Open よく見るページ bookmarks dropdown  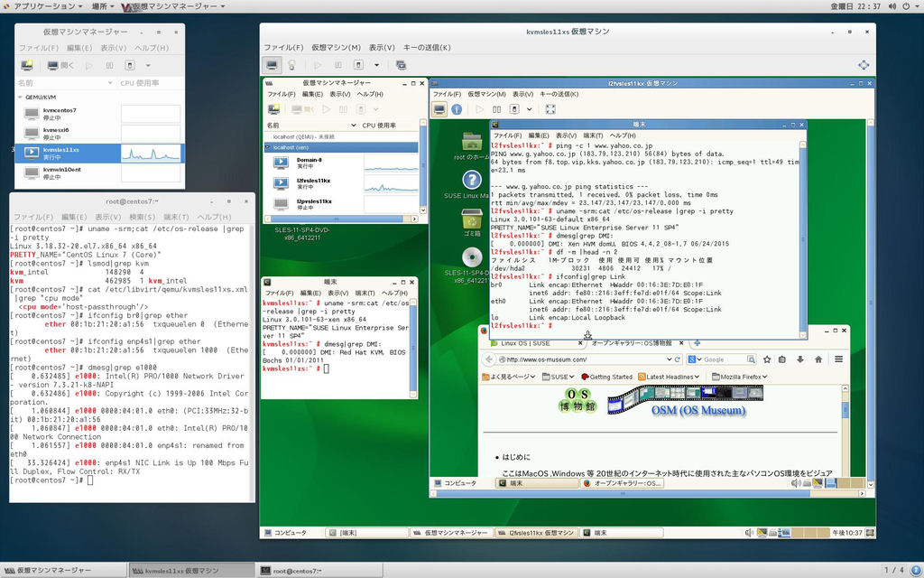509,377
